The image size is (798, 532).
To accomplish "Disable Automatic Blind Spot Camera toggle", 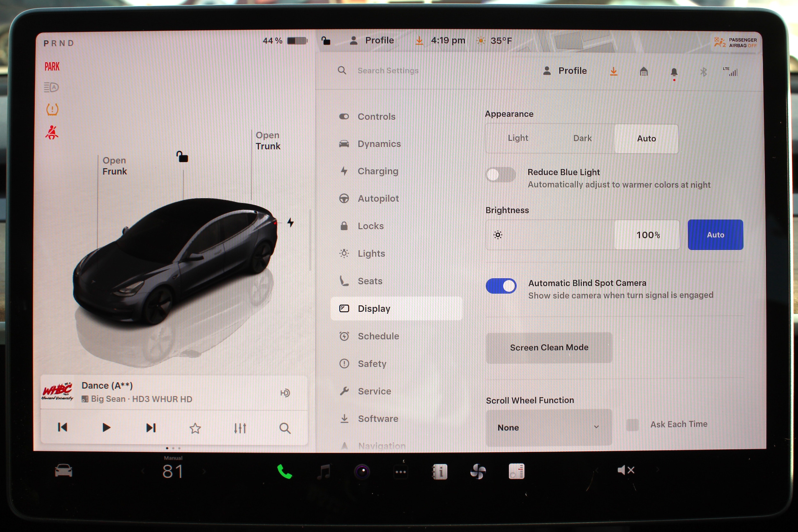I will pyautogui.click(x=501, y=286).
